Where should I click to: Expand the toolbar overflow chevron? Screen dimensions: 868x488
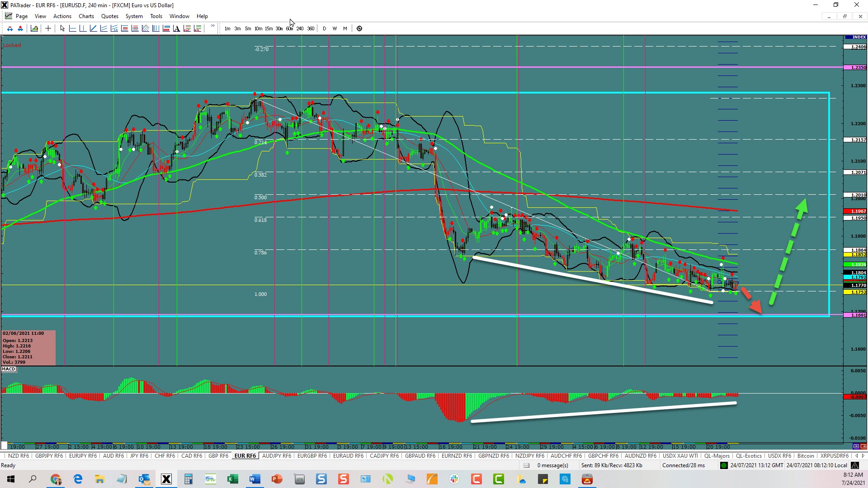[x=212, y=26]
